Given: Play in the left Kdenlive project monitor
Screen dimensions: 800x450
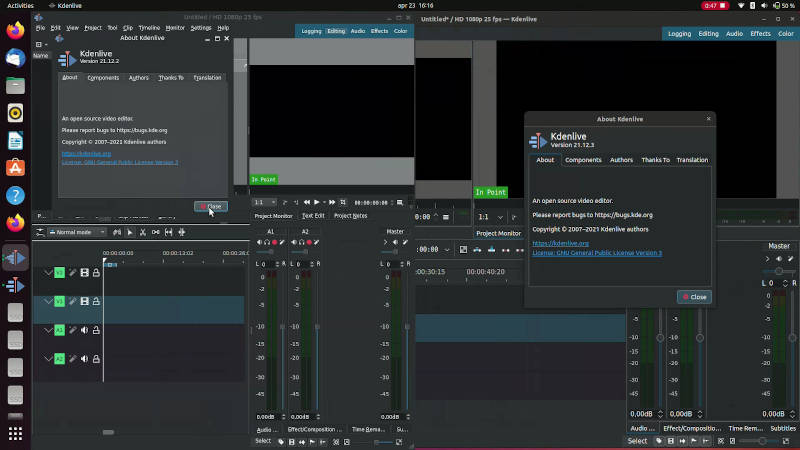Looking at the screenshot, I should point(317,203).
